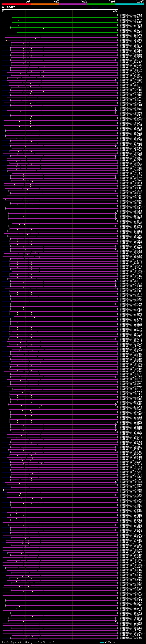Open hit UniRef100_B5VWF1

coord(131,32)
